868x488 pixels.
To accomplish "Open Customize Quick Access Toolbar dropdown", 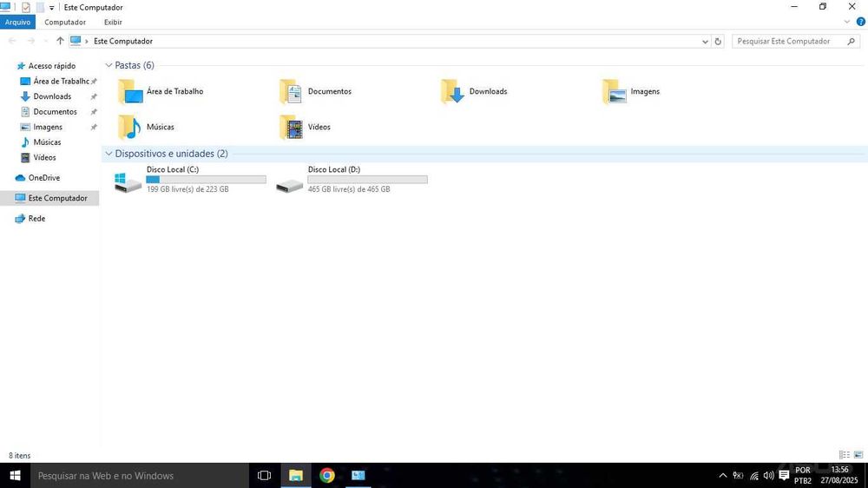I will pyautogui.click(x=51, y=8).
